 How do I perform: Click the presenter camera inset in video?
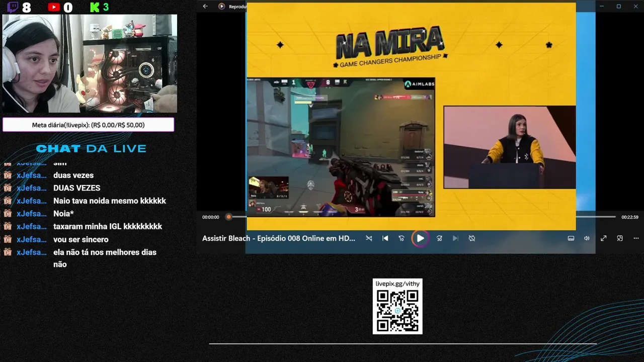[x=510, y=147]
